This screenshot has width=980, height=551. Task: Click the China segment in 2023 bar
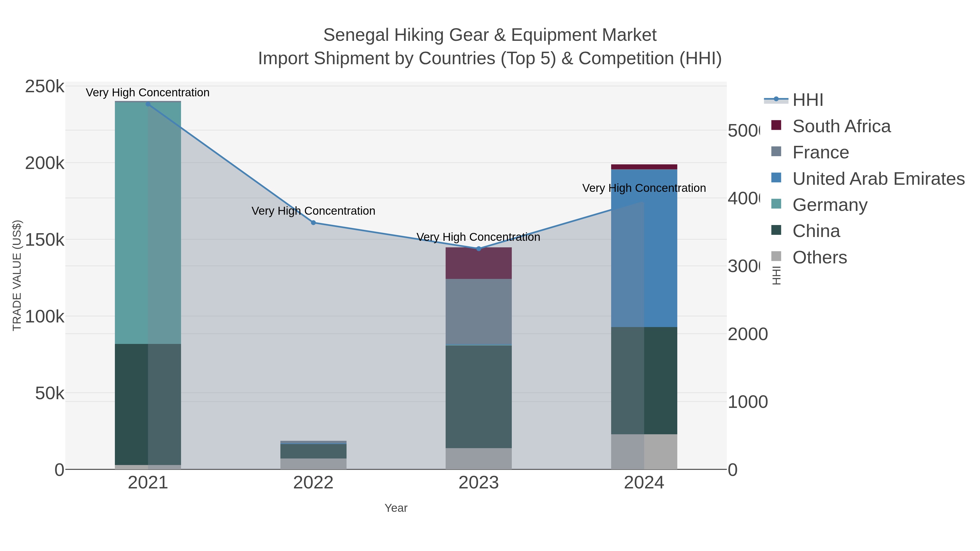479,397
